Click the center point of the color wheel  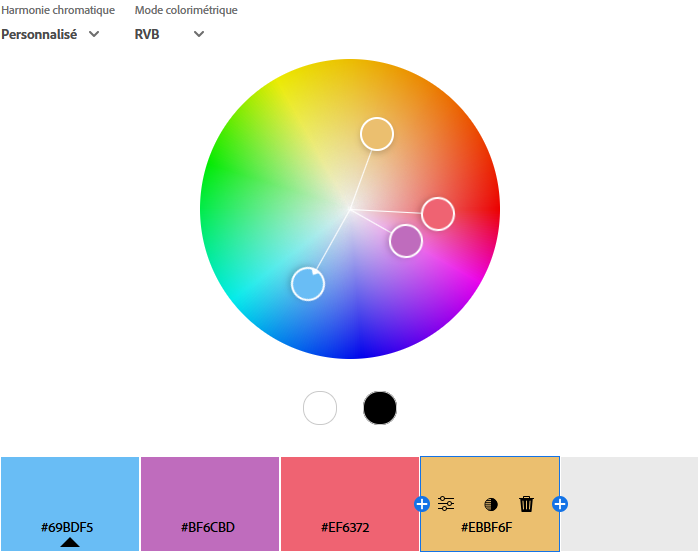coord(350,208)
